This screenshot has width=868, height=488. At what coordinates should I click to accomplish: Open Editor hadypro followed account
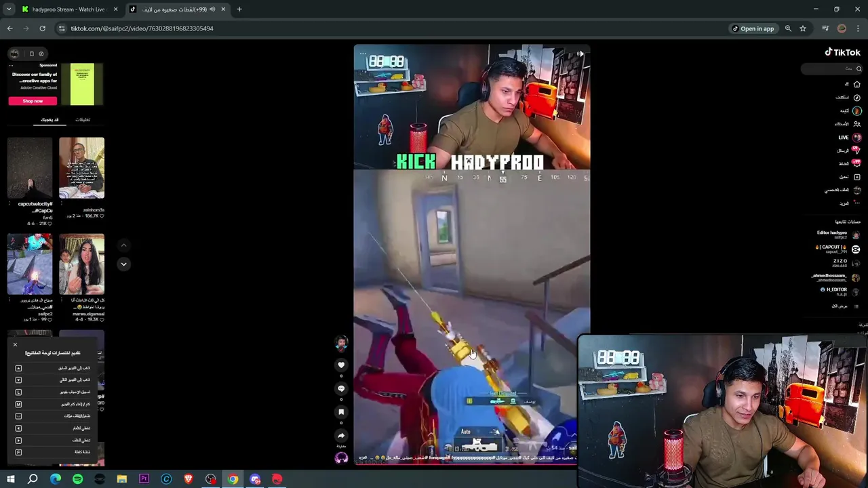(x=838, y=235)
